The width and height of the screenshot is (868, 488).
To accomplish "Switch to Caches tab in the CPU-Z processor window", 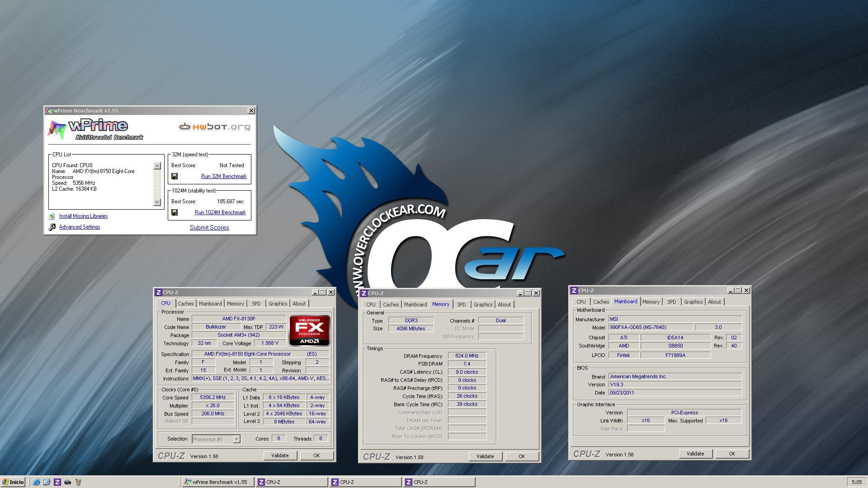I will tap(185, 304).
